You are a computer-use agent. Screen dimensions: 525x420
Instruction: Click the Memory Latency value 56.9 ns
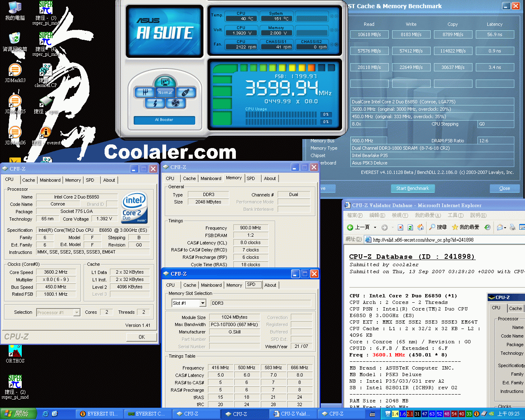coord(495,34)
